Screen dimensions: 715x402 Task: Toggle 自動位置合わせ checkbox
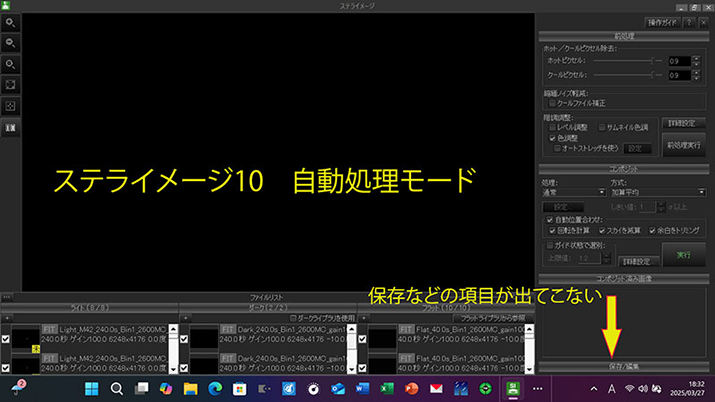[550, 220]
